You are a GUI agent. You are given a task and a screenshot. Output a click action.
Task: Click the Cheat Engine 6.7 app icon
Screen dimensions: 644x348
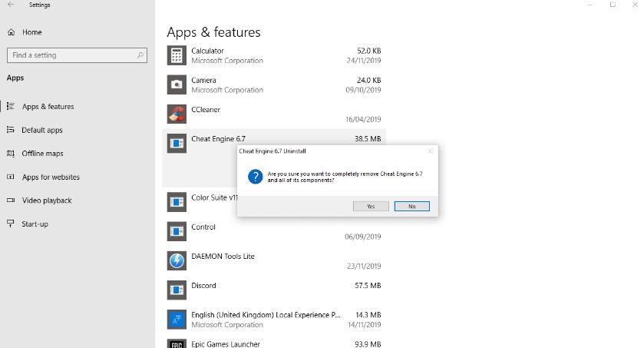click(177, 144)
